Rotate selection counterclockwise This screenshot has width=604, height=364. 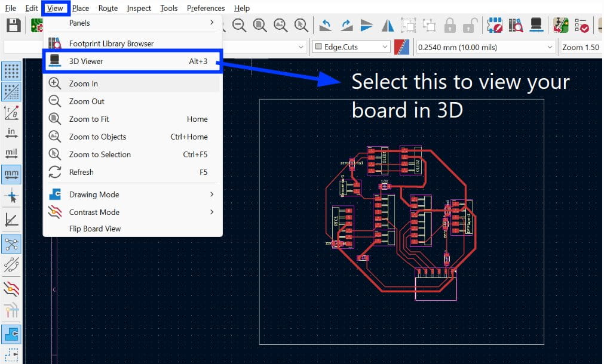[326, 26]
